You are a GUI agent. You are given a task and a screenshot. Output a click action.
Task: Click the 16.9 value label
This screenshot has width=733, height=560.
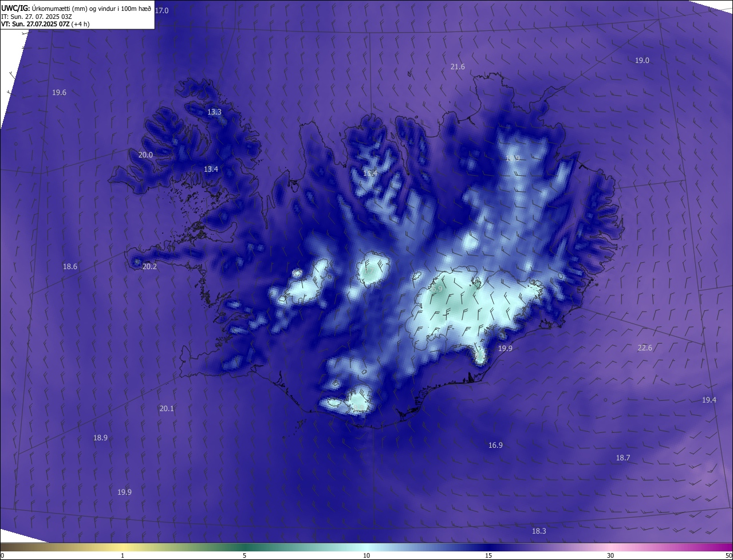(495, 445)
